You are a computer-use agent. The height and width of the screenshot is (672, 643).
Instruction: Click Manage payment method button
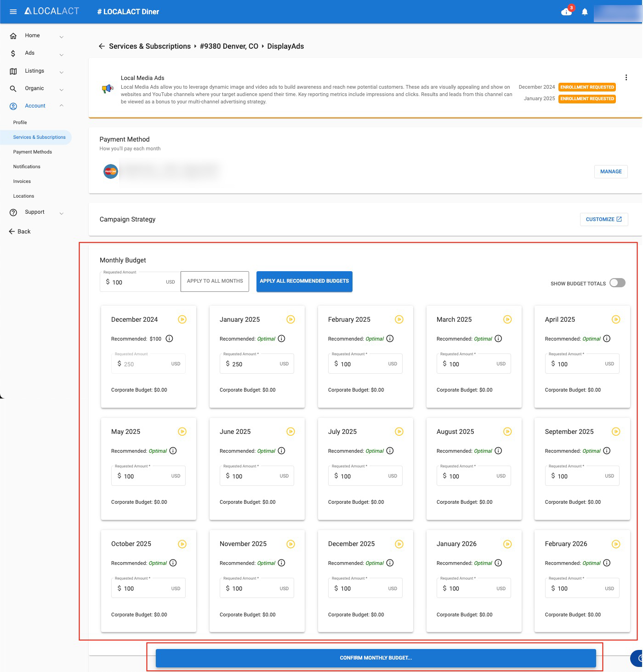[611, 171]
